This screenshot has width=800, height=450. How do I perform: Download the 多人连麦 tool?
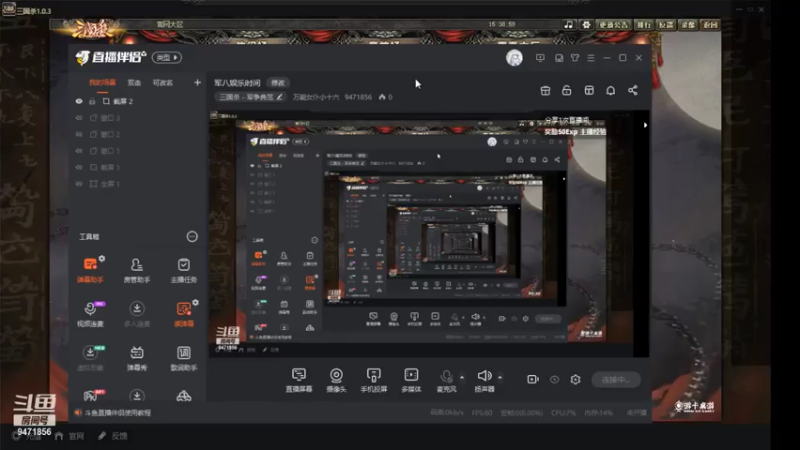(x=137, y=314)
